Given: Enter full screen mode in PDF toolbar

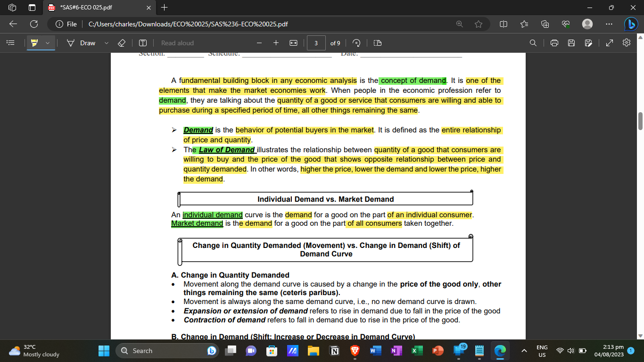Looking at the screenshot, I should 609,43.
